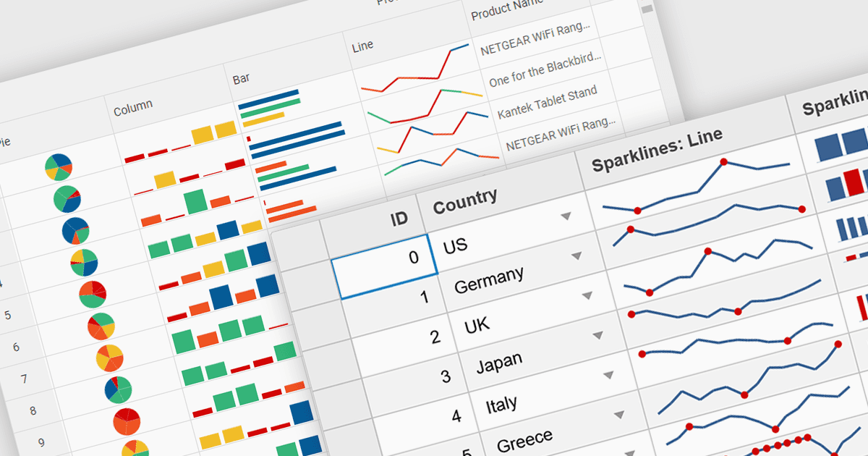Click the Japan country cell text
This screenshot has height=456, width=868.
(499, 362)
